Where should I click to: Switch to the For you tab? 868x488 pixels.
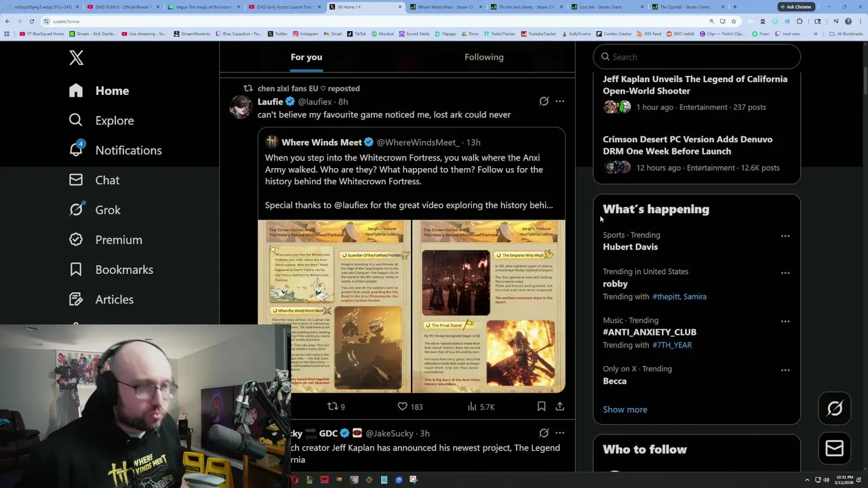pos(307,57)
